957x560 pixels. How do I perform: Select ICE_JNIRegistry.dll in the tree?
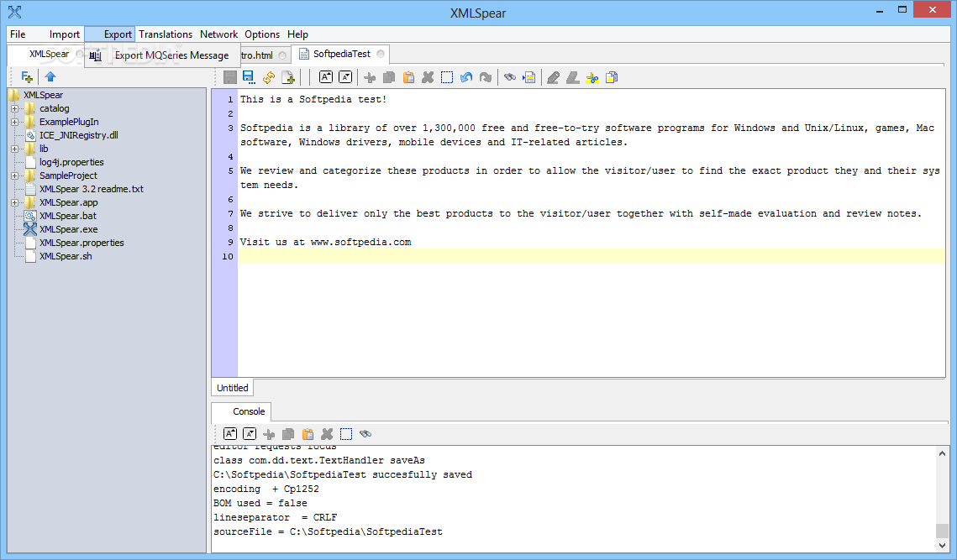(x=78, y=135)
